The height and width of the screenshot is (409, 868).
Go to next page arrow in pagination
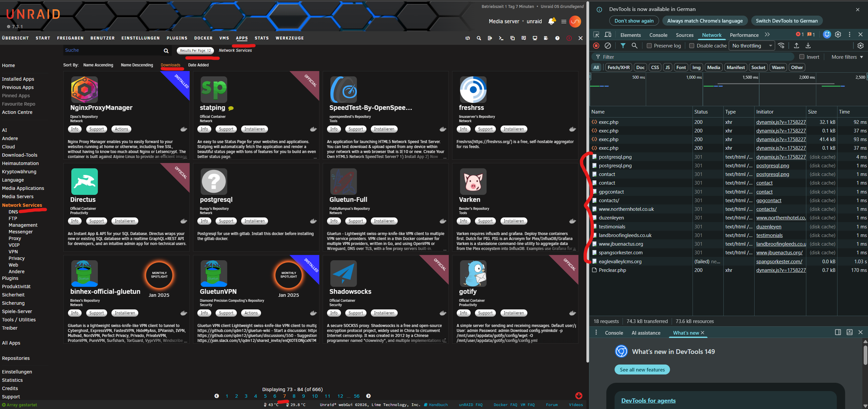[x=368, y=396]
